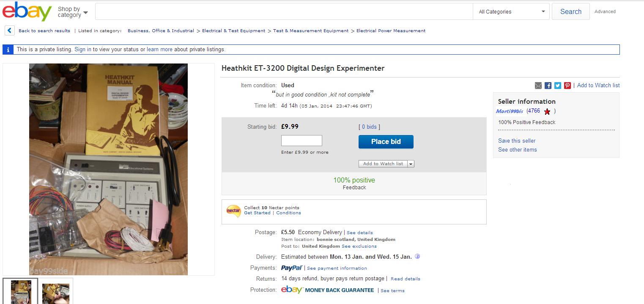The width and height of the screenshot is (644, 304).
Task: Share listing on Facebook icon
Action: (548, 86)
